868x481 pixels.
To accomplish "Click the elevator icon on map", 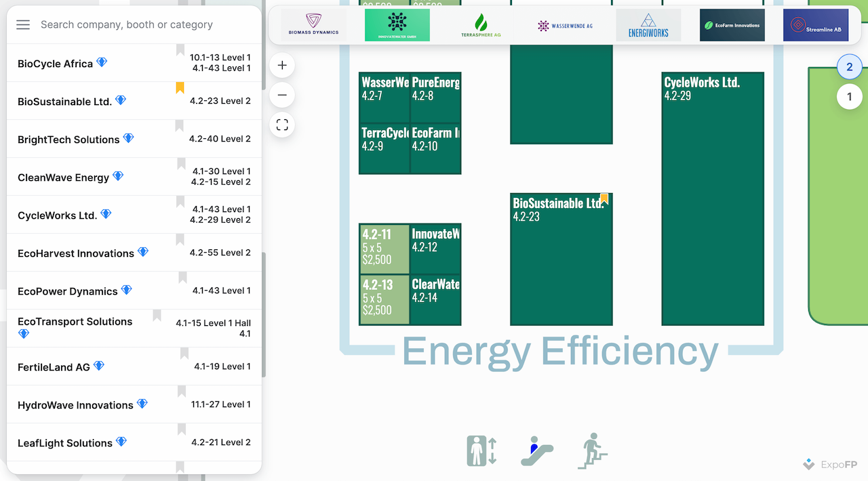I will (481, 451).
